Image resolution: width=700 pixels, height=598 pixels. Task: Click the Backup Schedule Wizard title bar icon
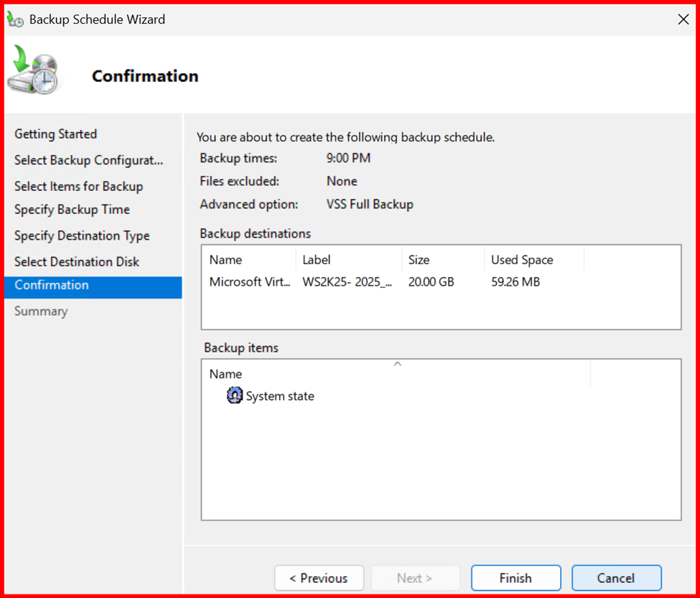[x=15, y=19]
